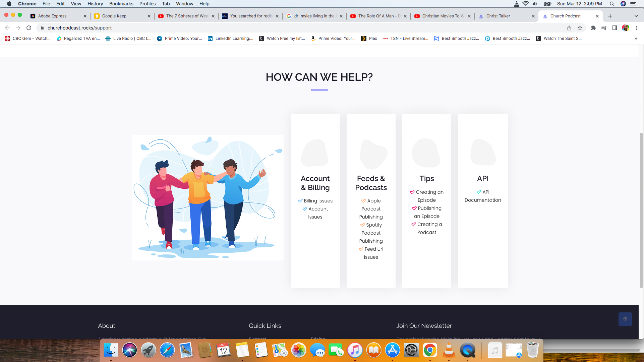Viewport: 644px width, 362px height.
Task: Open the Billing Issues link
Action: point(318,201)
